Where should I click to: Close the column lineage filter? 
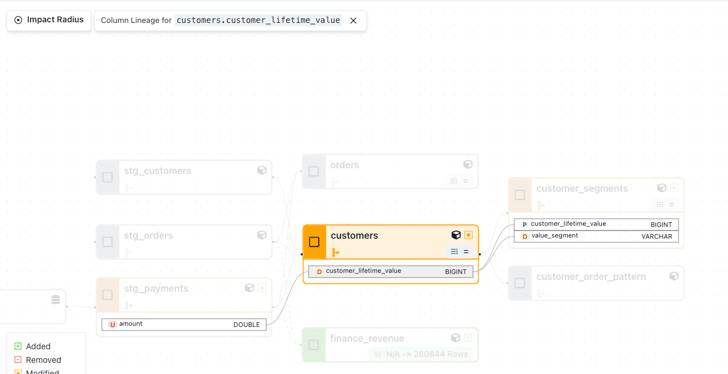click(353, 20)
